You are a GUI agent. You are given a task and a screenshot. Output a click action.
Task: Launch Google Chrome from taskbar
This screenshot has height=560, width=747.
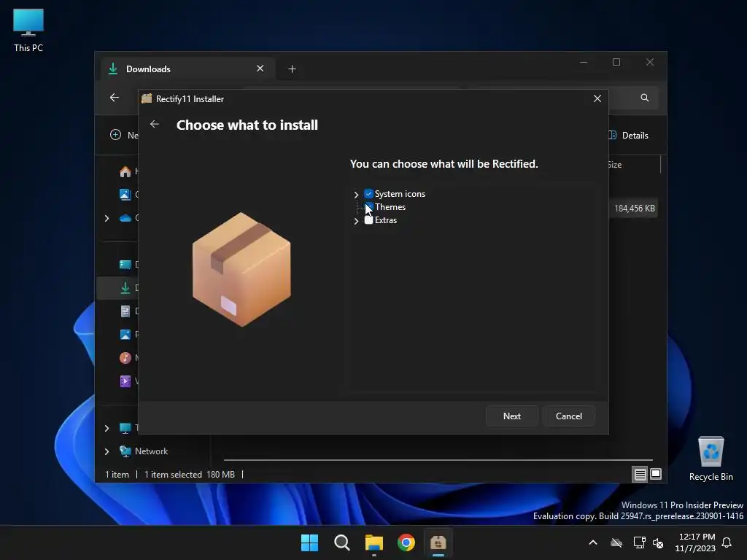coord(406,542)
